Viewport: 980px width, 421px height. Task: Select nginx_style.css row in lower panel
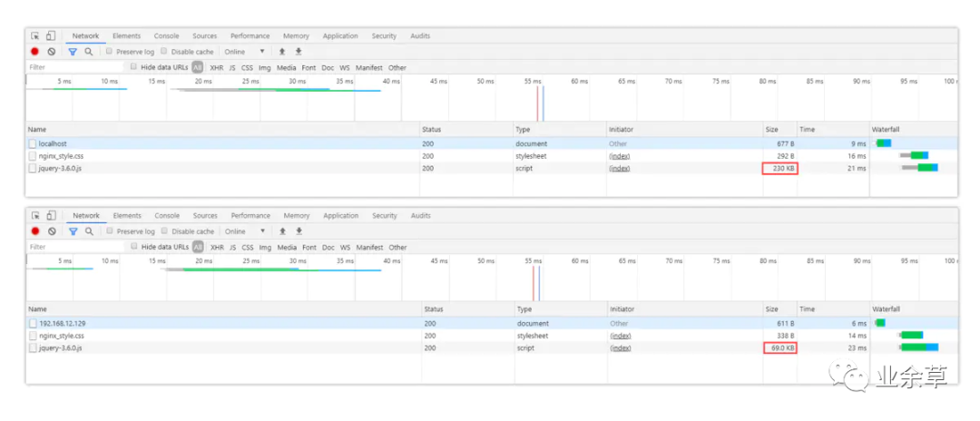492,336
